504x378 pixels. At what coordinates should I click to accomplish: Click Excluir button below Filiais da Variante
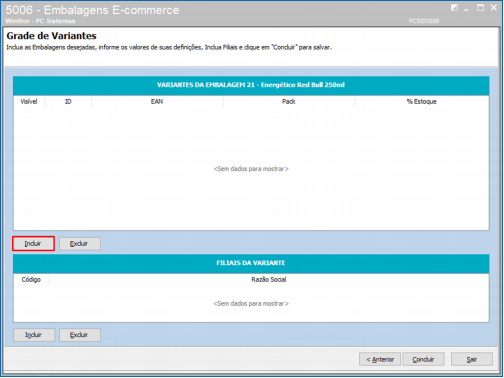tap(80, 335)
